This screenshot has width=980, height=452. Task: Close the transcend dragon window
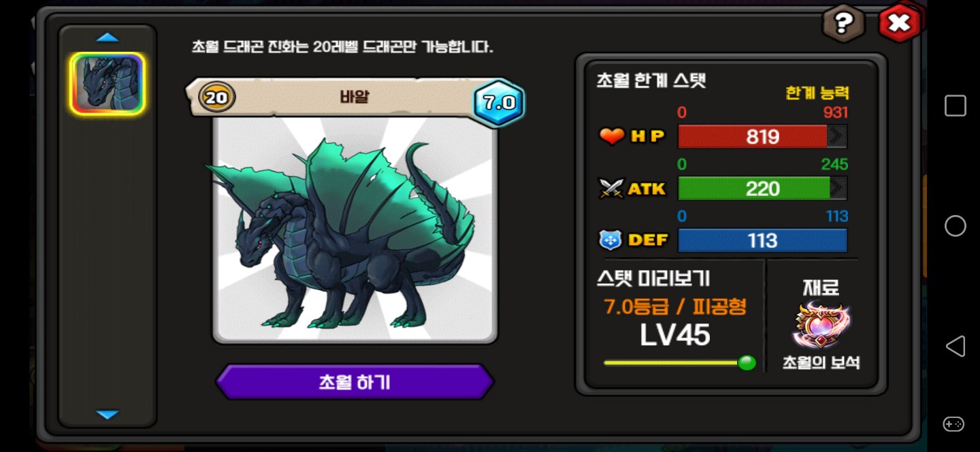click(900, 23)
